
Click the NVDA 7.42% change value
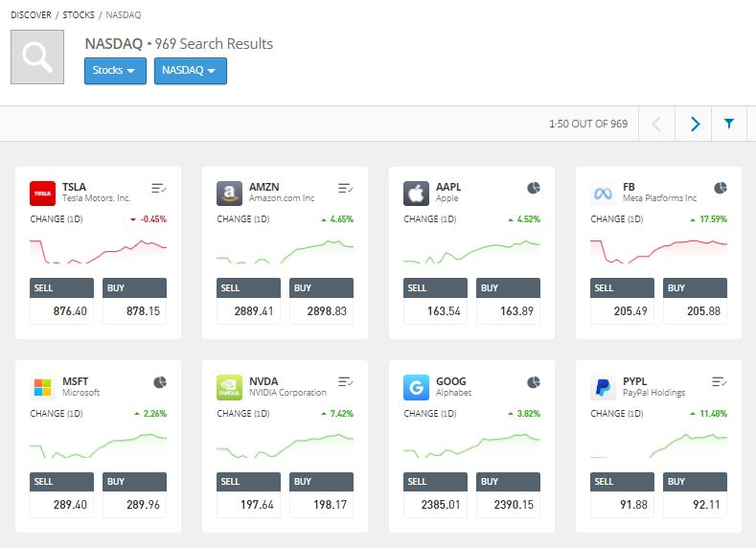point(342,414)
